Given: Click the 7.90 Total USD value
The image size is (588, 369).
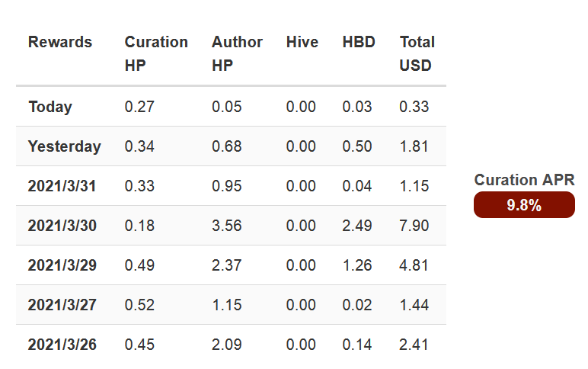Looking at the screenshot, I should click(x=414, y=226).
